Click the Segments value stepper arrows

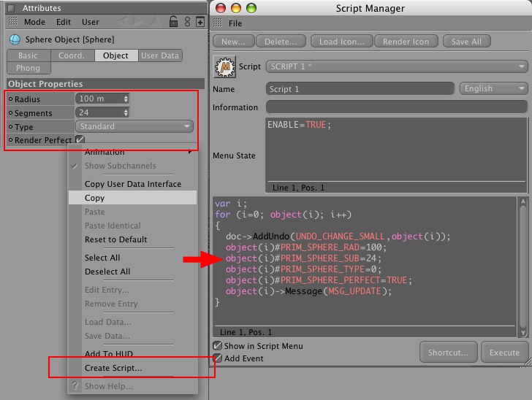[126, 112]
